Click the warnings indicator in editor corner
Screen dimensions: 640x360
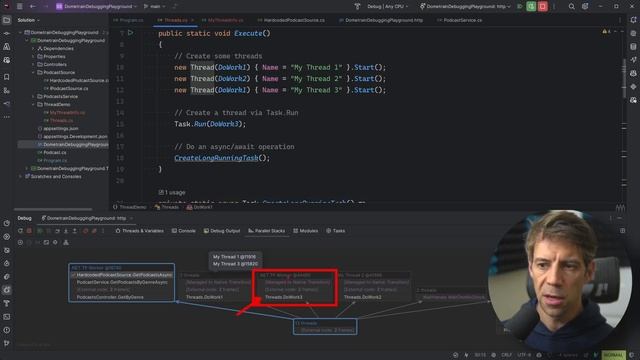coord(606,31)
